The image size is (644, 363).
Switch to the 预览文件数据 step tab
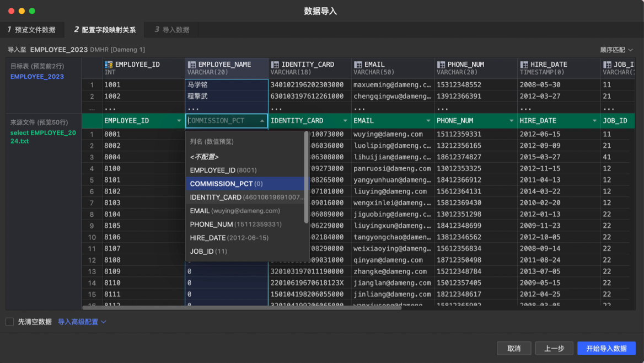(31, 30)
